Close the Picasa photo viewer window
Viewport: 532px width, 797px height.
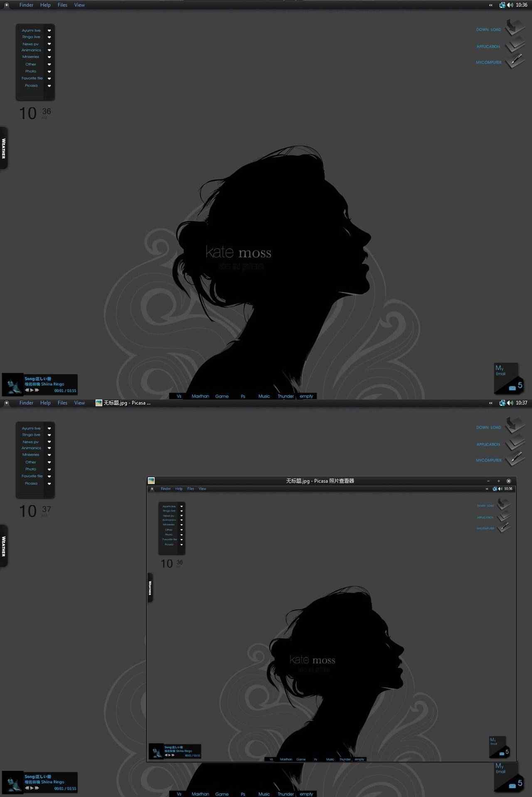pos(509,481)
